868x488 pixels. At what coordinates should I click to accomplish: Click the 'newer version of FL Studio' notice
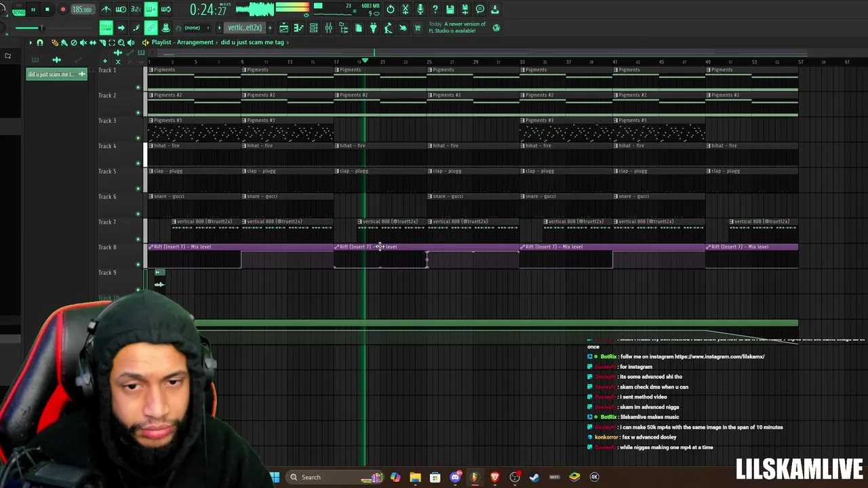tap(457, 27)
